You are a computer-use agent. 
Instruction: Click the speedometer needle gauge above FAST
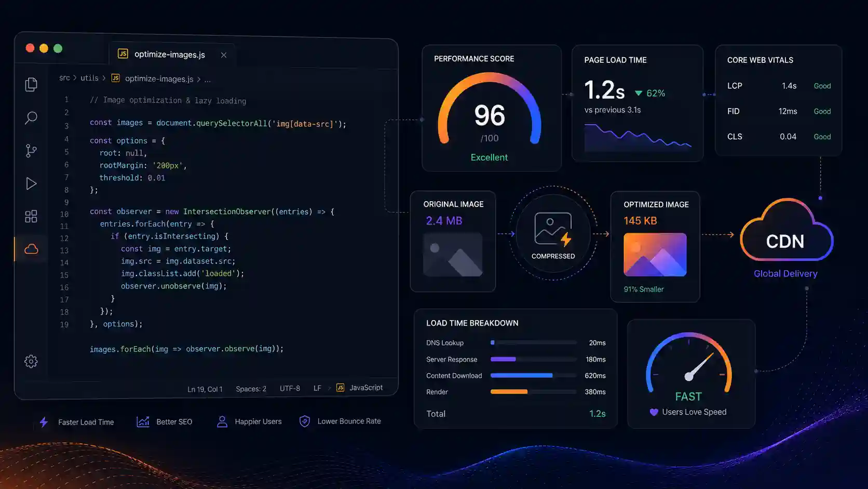689,362
